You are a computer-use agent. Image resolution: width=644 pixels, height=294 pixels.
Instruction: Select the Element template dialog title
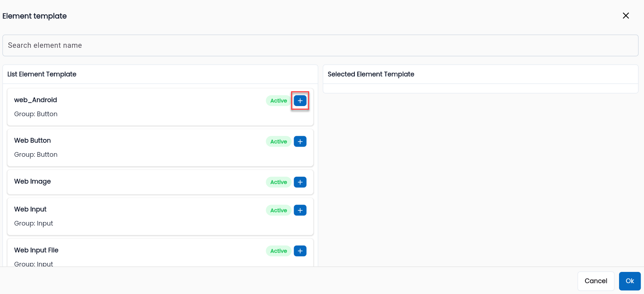(x=35, y=16)
